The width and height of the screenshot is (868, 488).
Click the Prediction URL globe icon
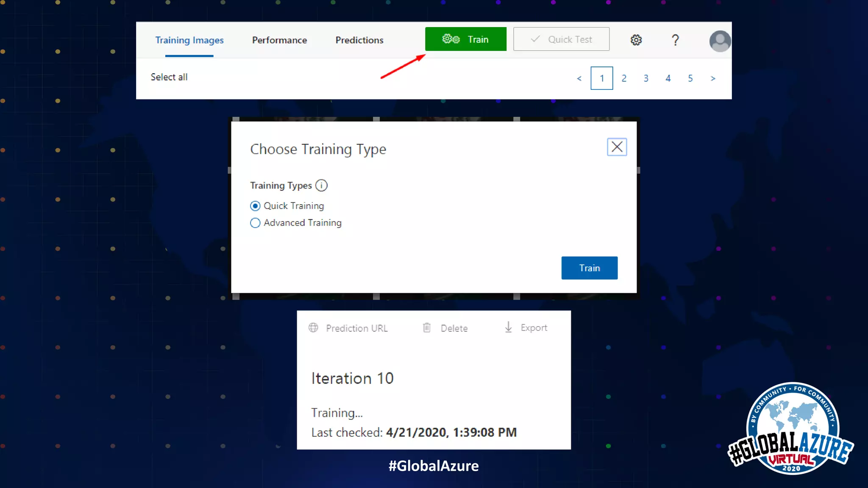[x=313, y=328]
